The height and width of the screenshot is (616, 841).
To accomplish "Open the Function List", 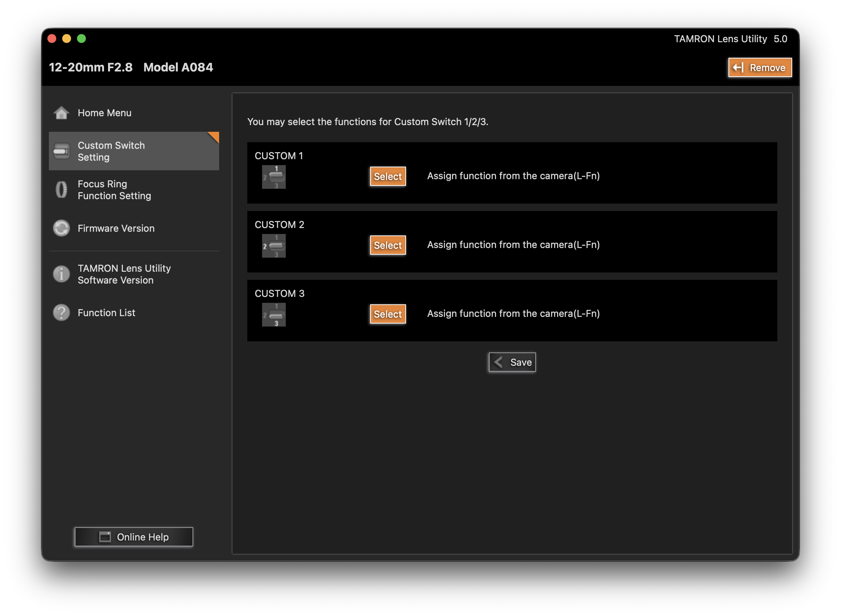I will click(134, 312).
